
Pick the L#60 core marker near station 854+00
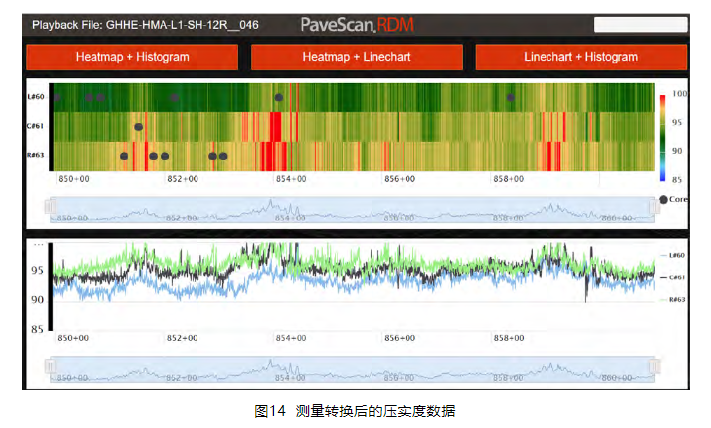tap(279, 97)
